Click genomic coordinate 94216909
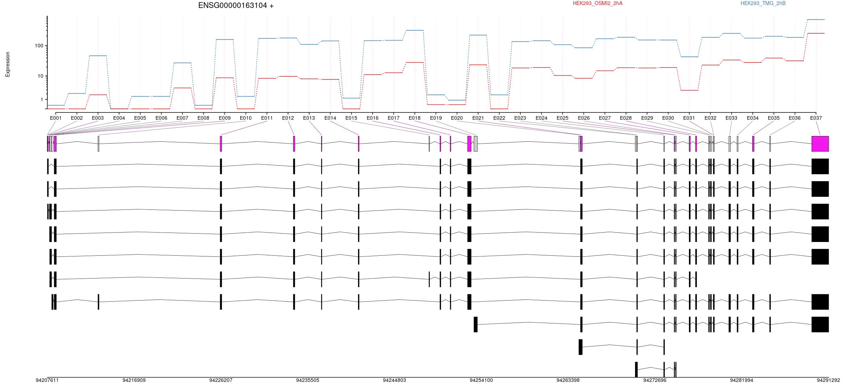Image resolution: width=868 pixels, height=387 pixels. (x=134, y=380)
